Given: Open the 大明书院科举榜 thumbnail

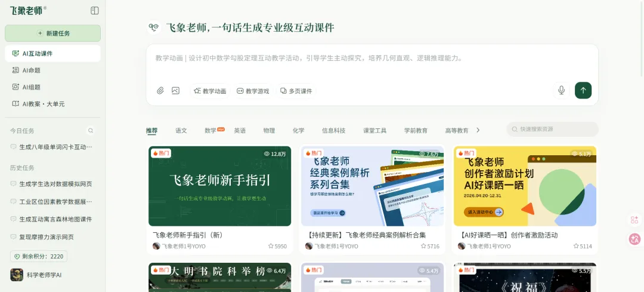Looking at the screenshot, I should point(219,278).
